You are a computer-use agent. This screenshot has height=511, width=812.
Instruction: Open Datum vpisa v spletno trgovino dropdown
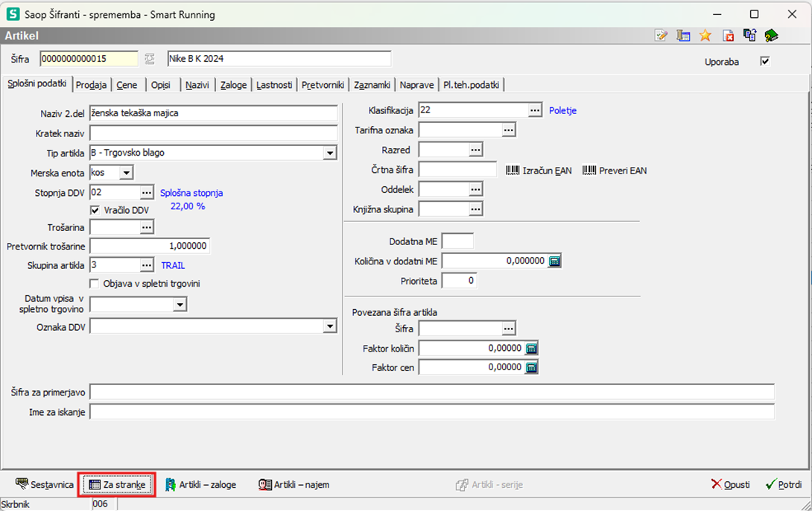click(x=180, y=305)
